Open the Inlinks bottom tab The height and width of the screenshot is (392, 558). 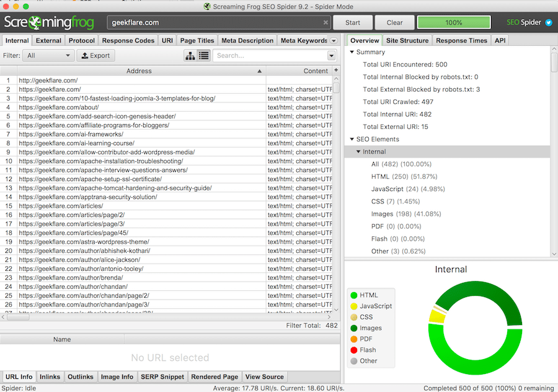50,376
